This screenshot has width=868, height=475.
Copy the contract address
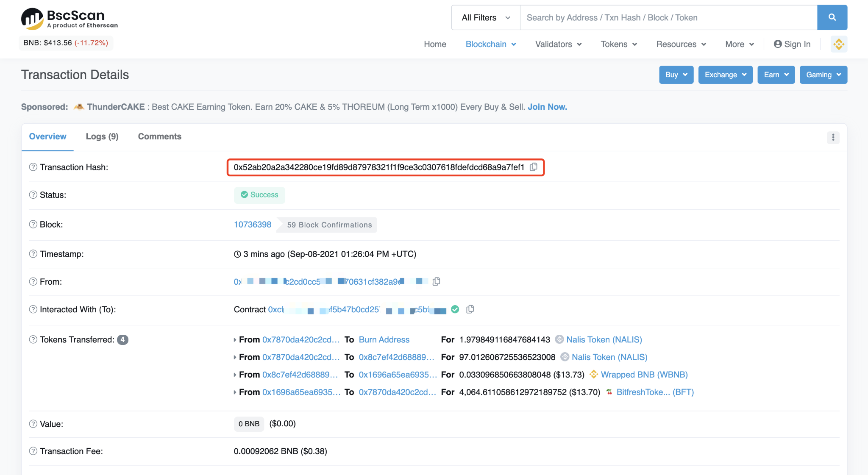(x=470, y=309)
